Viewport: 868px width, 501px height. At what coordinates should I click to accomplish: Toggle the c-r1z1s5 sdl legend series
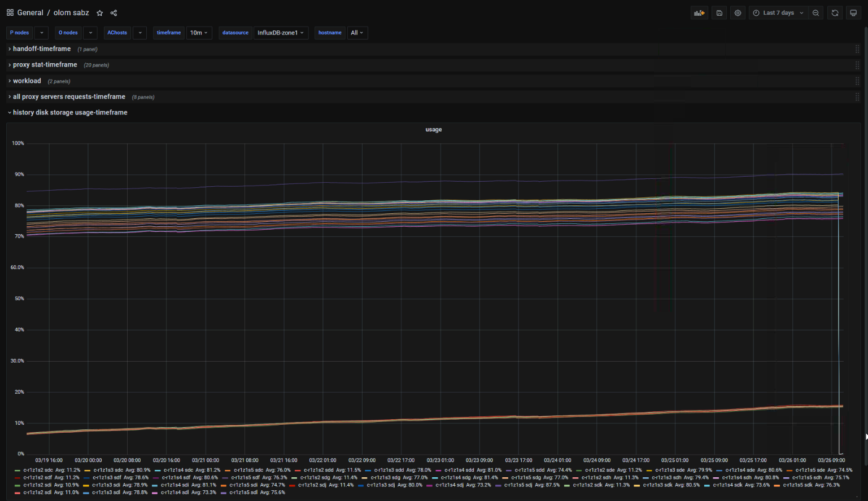coord(244,493)
